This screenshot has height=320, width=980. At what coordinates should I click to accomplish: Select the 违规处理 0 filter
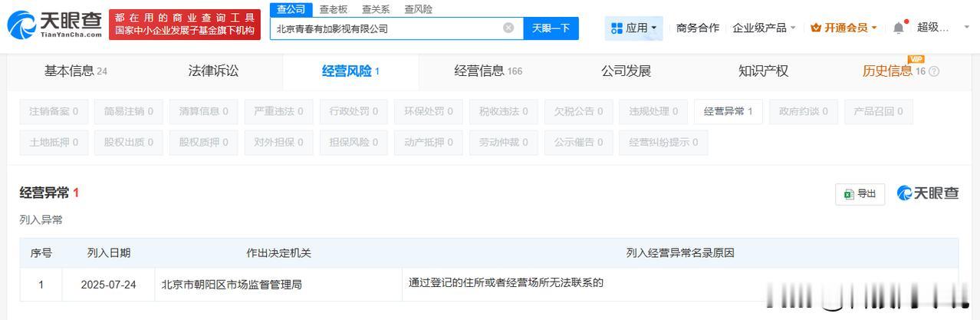(x=653, y=111)
